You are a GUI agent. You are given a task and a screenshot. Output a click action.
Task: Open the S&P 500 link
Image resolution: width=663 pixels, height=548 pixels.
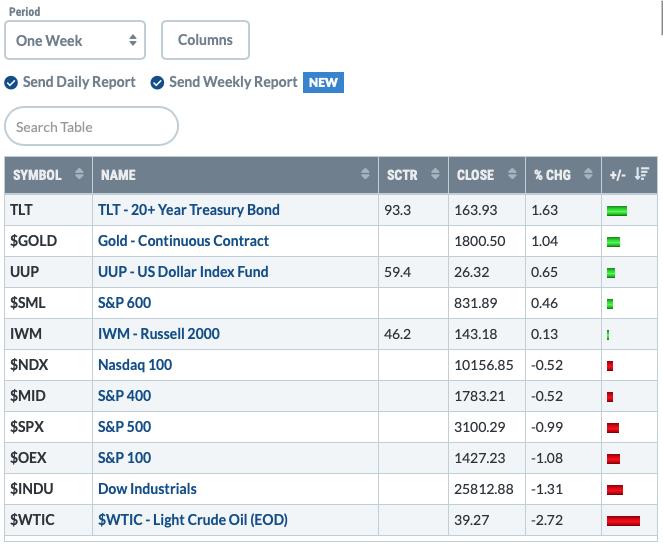pyautogui.click(x=124, y=427)
